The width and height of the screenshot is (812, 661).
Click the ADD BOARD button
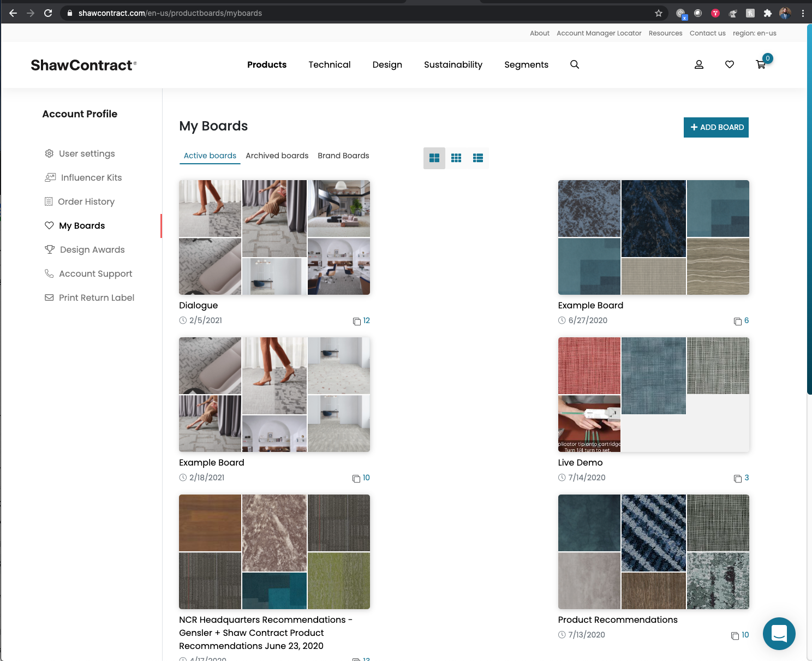pos(715,127)
